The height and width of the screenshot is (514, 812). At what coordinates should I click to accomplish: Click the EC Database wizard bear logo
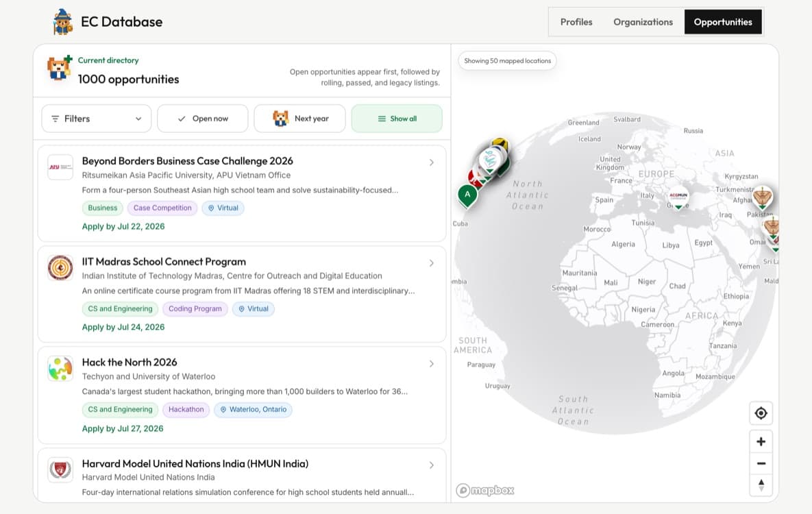(62, 22)
